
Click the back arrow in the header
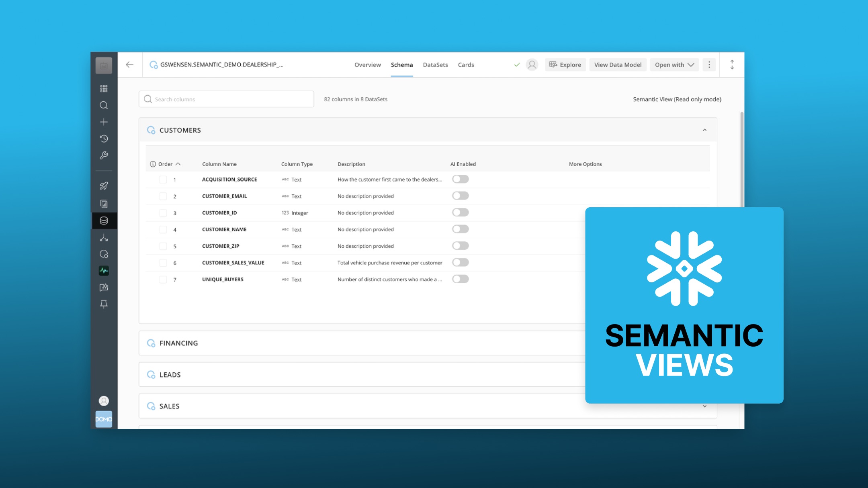[129, 65]
